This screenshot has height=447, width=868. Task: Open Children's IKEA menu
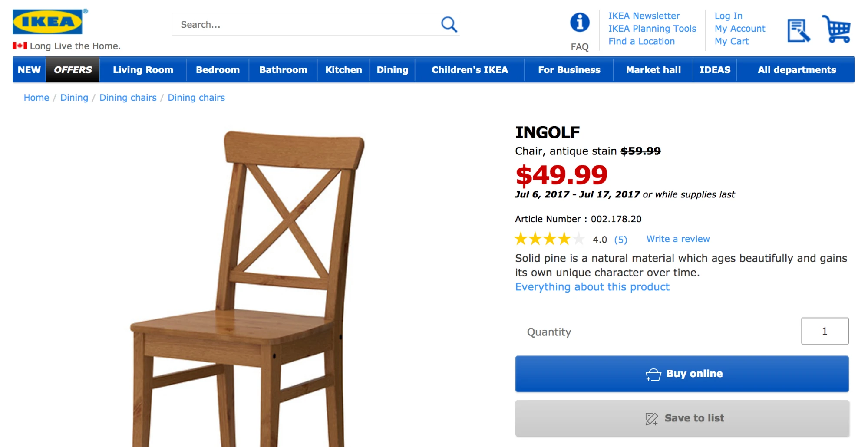coord(469,70)
